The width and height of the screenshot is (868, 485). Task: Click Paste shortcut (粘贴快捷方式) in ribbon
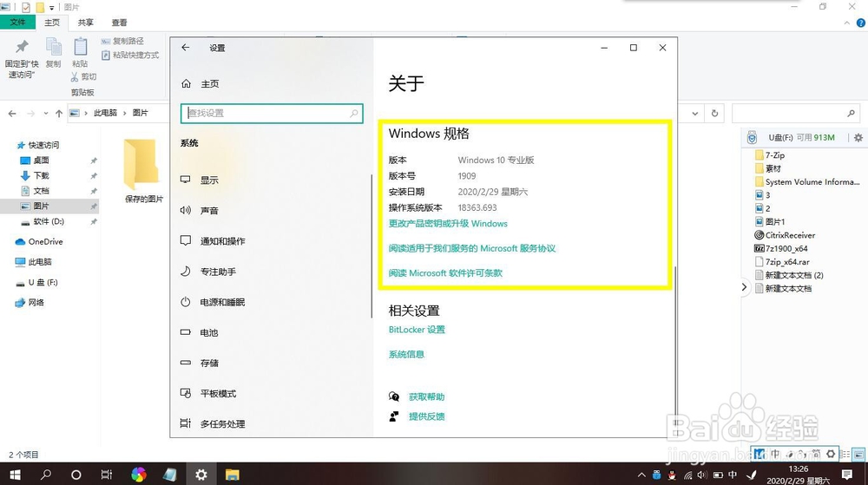[x=130, y=55]
